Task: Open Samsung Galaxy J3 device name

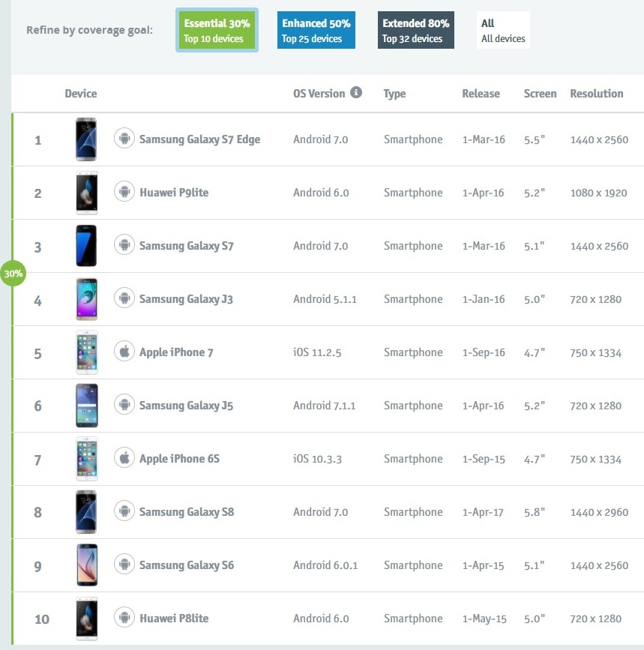Action: click(x=186, y=299)
